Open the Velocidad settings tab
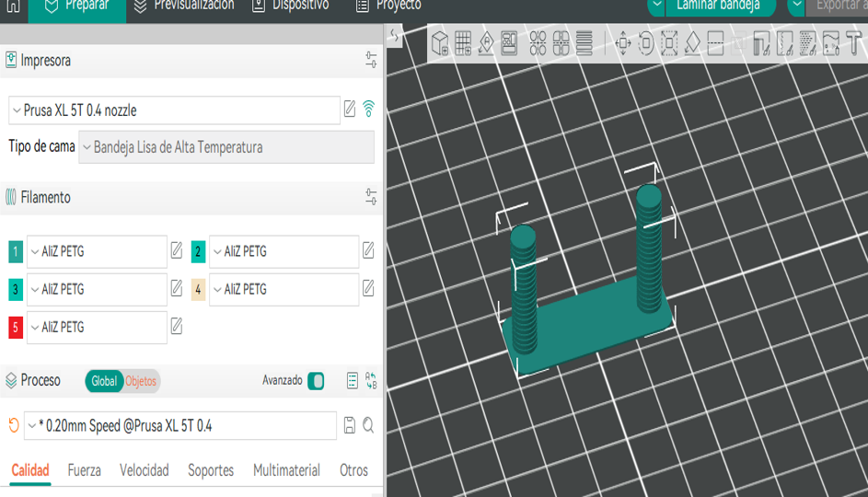The height and width of the screenshot is (497, 868). (145, 470)
